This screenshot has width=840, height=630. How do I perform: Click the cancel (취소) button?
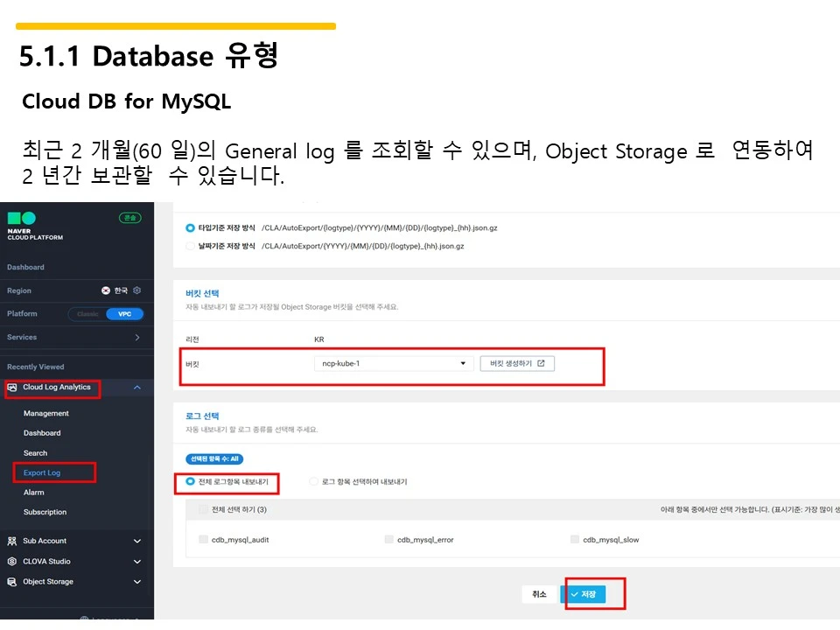539,594
